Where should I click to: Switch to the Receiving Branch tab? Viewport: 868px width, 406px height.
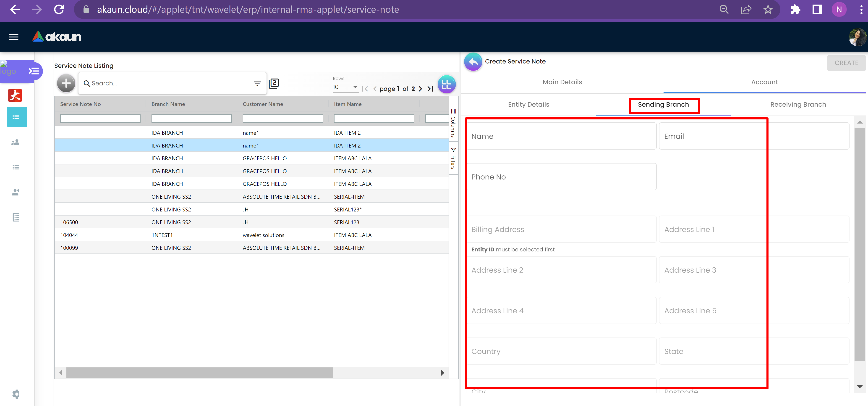point(797,105)
